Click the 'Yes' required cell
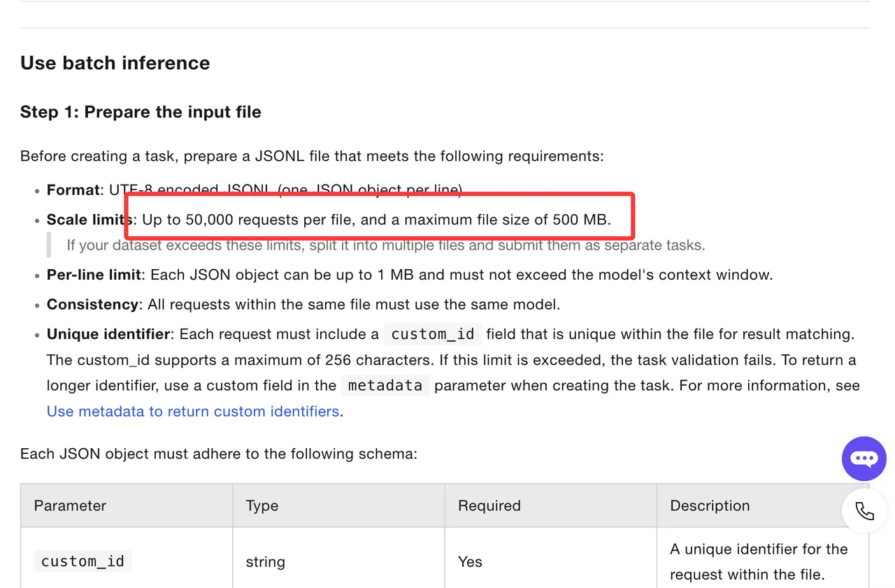 [470, 562]
